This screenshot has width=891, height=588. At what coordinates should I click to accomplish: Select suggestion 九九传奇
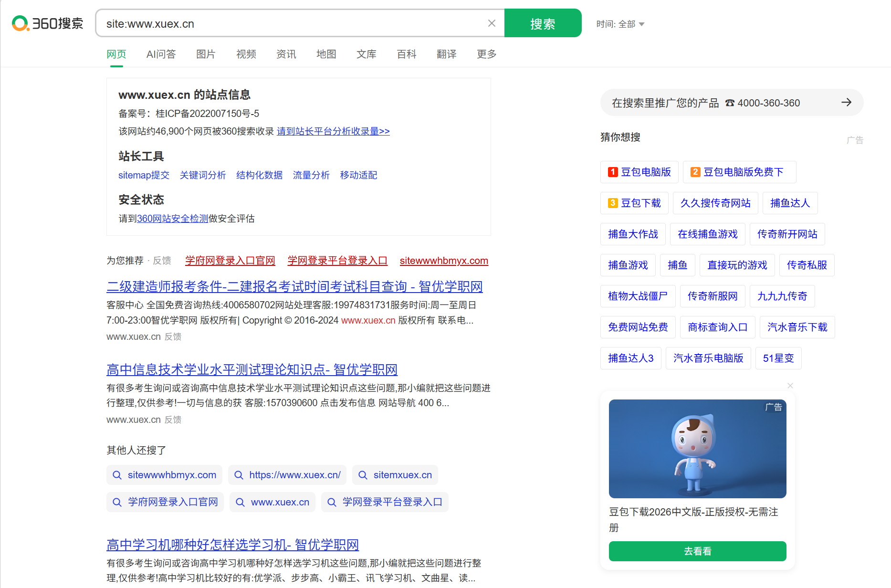pyautogui.click(x=782, y=296)
